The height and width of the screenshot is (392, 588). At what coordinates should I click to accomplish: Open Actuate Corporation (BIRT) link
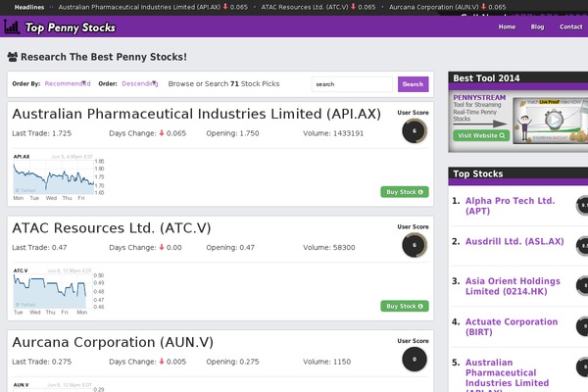point(512,326)
